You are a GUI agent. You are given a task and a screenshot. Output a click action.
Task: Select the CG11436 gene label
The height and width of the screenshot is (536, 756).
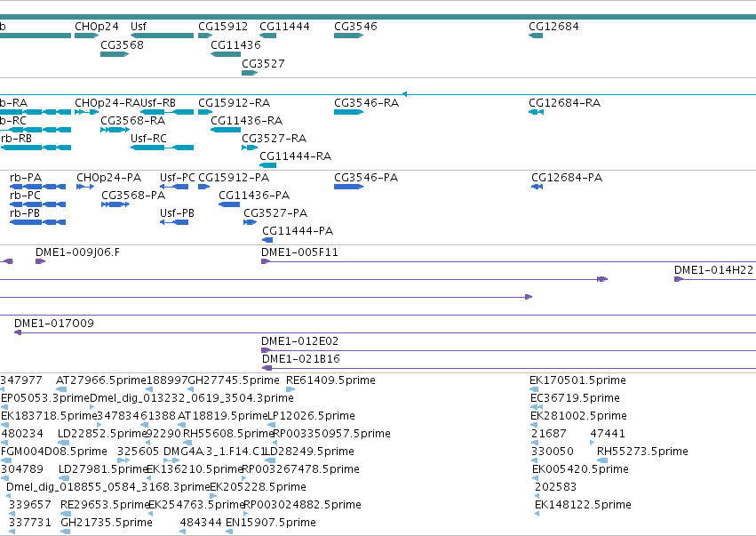[235, 44]
